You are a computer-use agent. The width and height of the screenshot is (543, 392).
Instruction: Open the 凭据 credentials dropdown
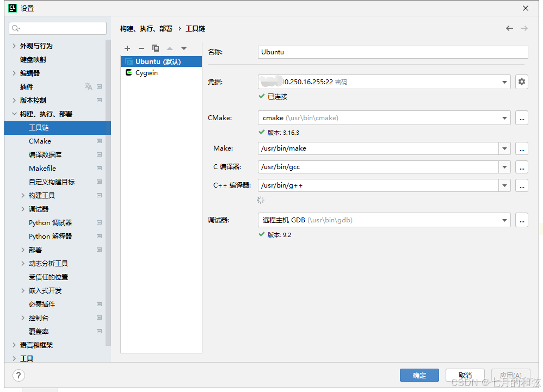point(504,82)
